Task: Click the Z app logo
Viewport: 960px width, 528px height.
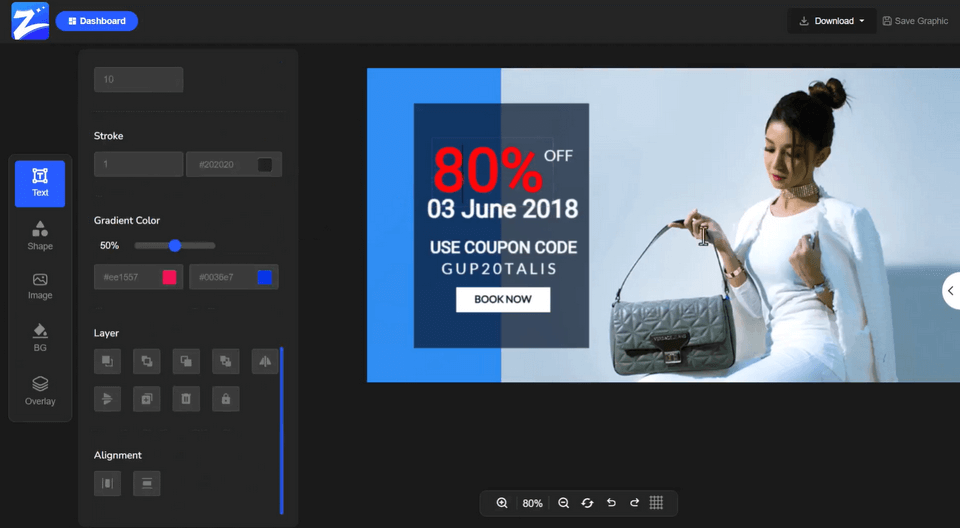Action: (30, 21)
